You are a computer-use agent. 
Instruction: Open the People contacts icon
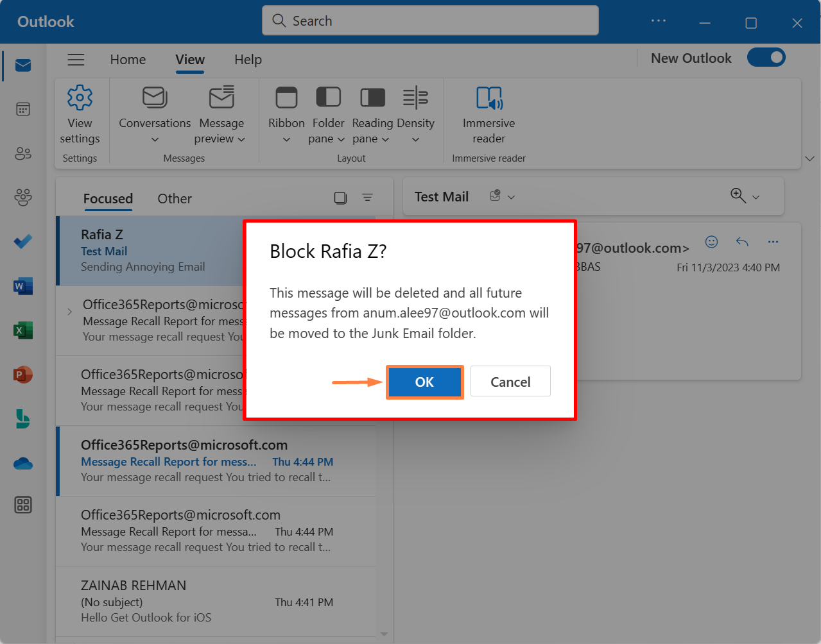[23, 153]
